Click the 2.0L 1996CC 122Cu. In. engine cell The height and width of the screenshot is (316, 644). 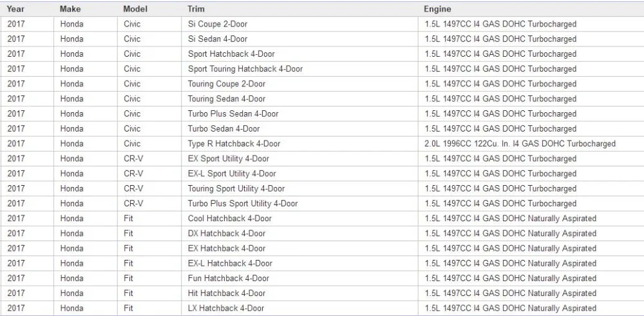click(531, 144)
